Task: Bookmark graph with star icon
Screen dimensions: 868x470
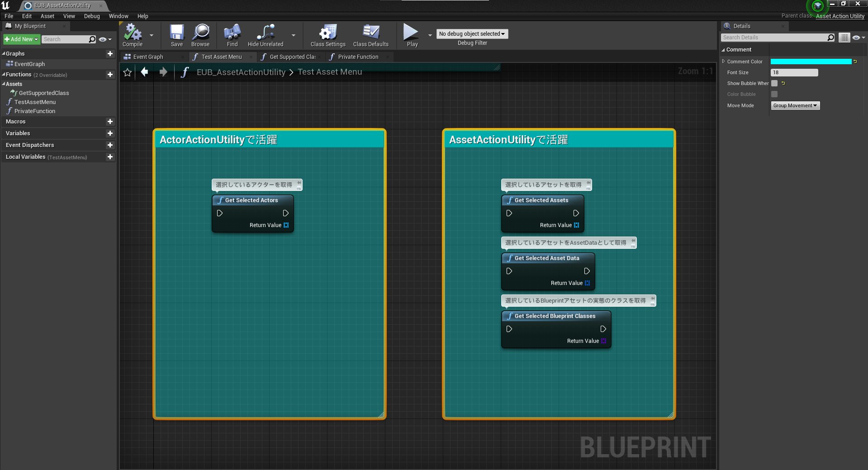Action: [128, 72]
